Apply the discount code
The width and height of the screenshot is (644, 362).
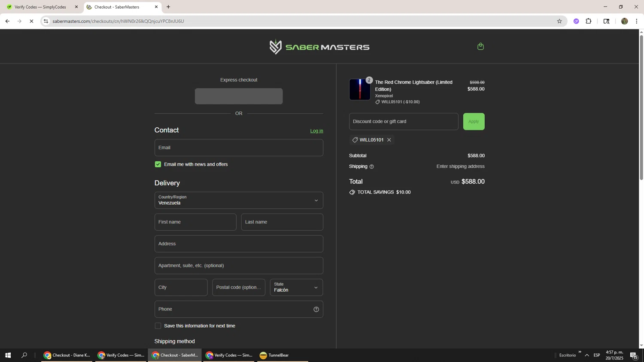(x=474, y=121)
